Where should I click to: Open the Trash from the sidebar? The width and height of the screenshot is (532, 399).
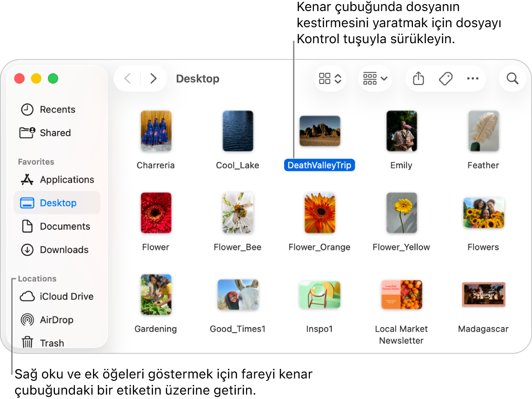tap(52, 343)
